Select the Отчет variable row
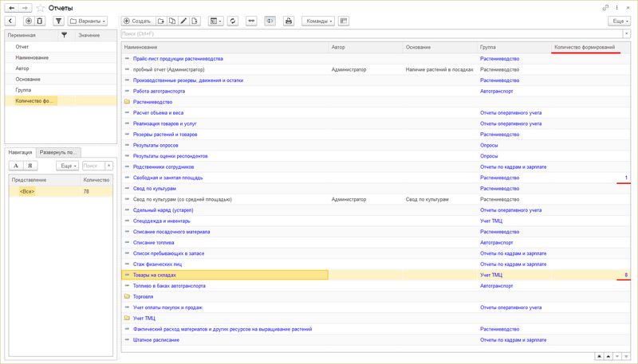Image resolution: width=638 pixels, height=364 pixels. 61,47
